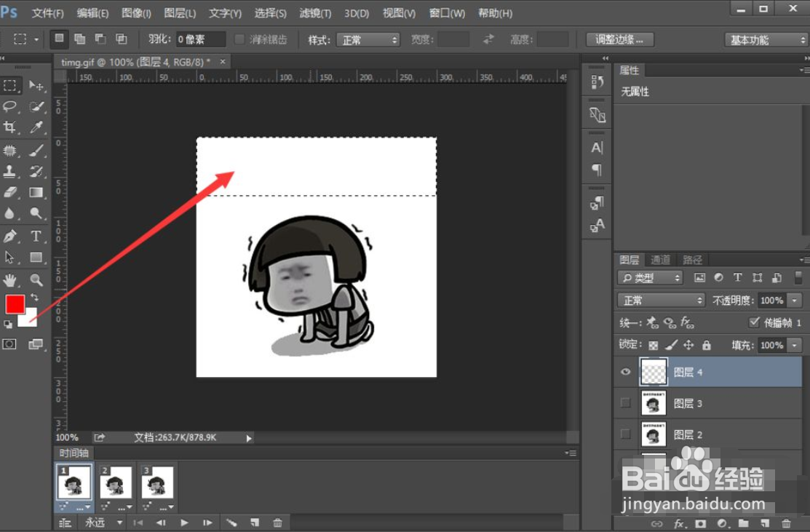Open the Character panel icon

pyautogui.click(x=597, y=148)
